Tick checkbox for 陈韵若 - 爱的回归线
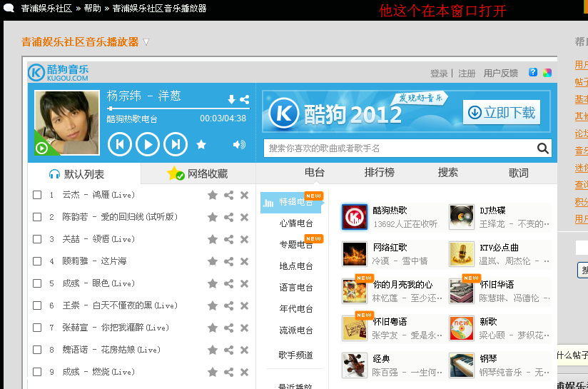The width and height of the screenshot is (588, 389). 37,217
